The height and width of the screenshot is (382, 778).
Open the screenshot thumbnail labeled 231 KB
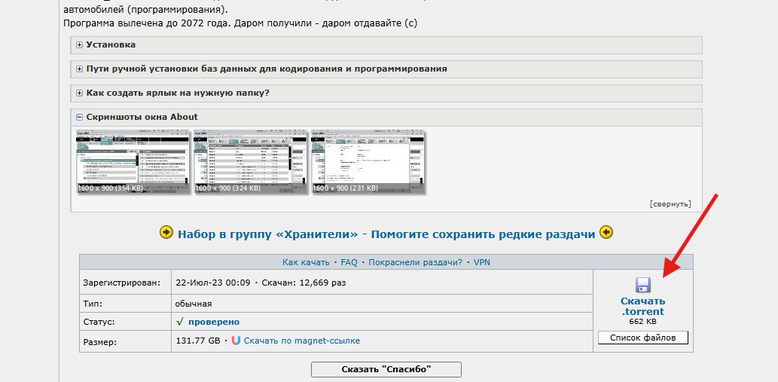click(x=368, y=162)
